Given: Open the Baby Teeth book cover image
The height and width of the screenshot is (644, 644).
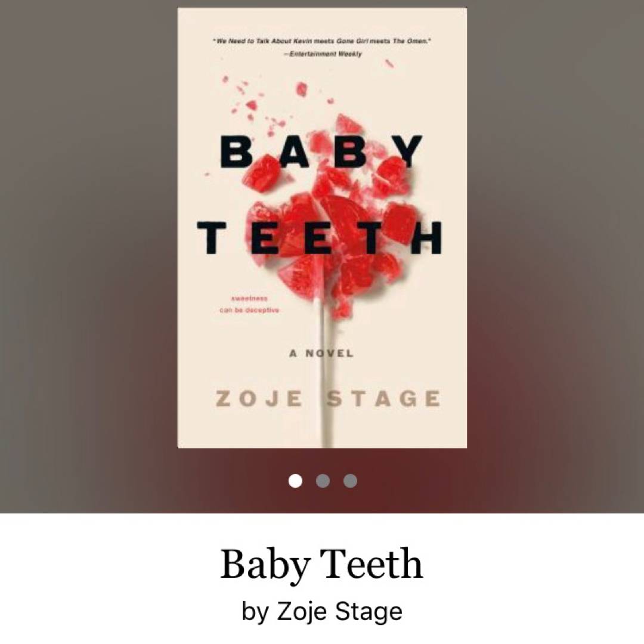Looking at the screenshot, I should pyautogui.click(x=322, y=228).
